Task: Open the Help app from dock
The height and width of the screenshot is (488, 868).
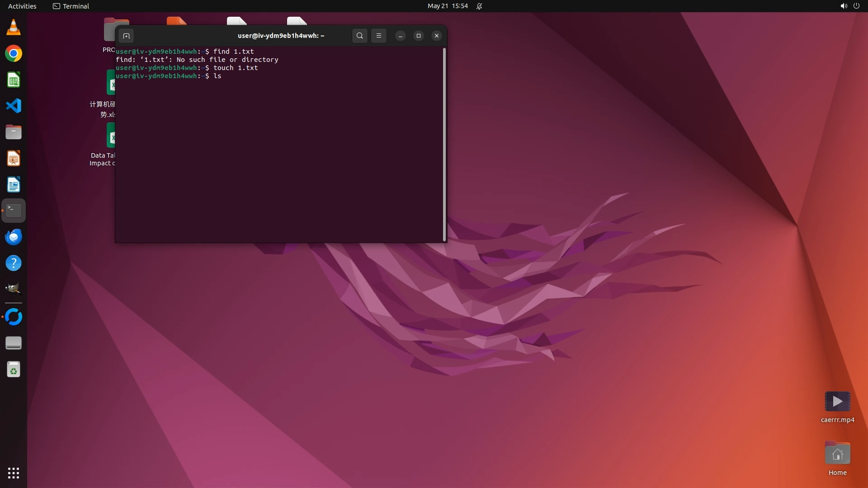Action: (x=14, y=263)
